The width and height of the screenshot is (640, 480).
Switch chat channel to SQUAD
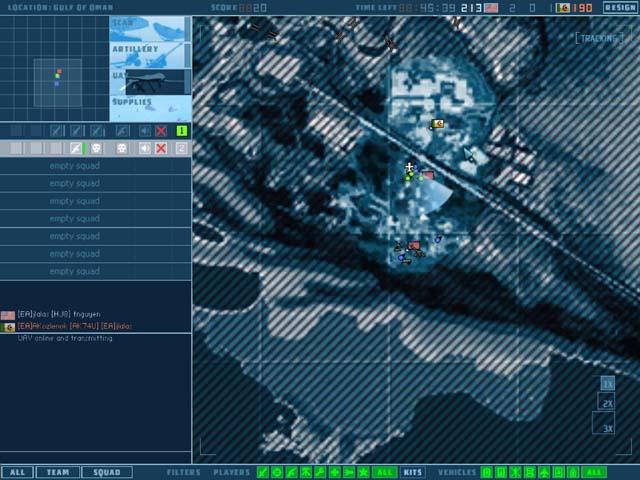[106, 472]
